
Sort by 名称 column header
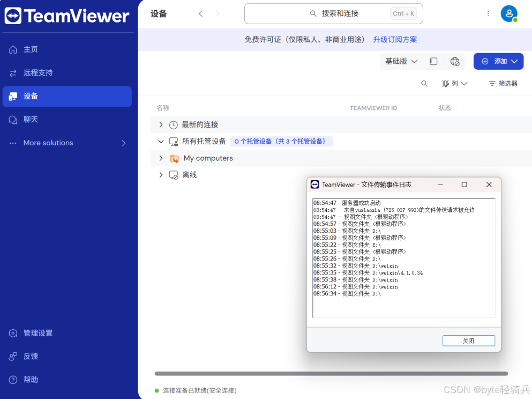[163, 108]
